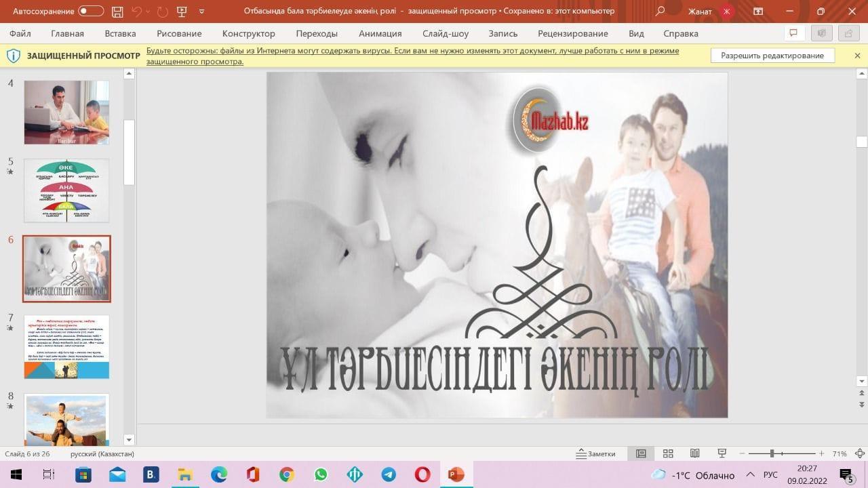Image resolution: width=868 pixels, height=488 pixels.
Task: Open the ribbon display options icon
Action: pyautogui.click(x=758, y=12)
